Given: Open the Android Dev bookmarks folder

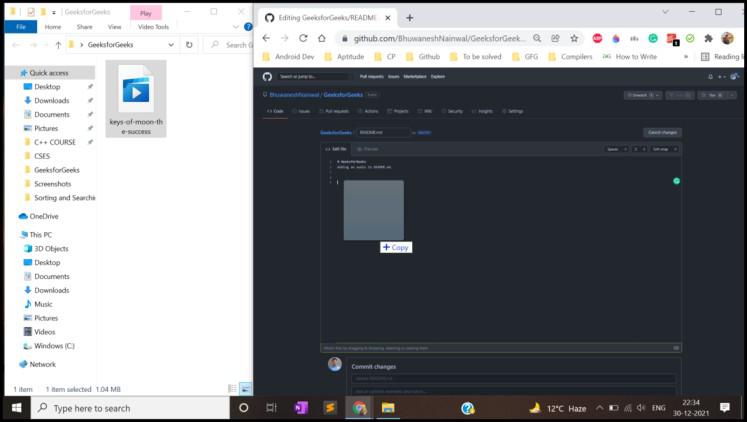Looking at the screenshot, I should click(289, 57).
